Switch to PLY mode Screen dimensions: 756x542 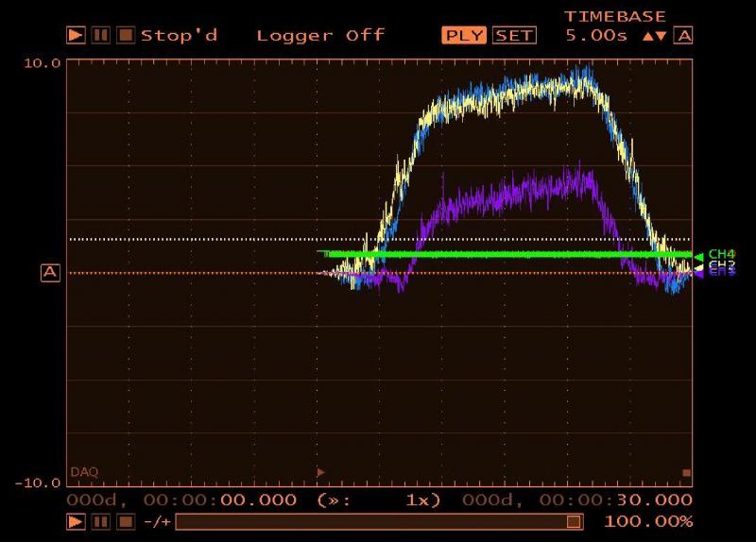click(464, 35)
